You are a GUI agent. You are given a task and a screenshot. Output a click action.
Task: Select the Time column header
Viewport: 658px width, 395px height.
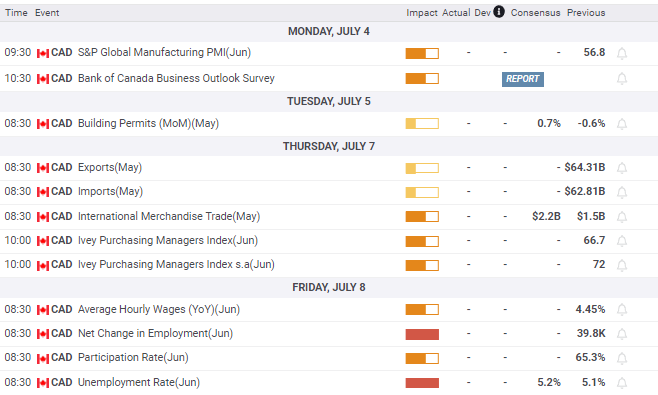click(16, 13)
